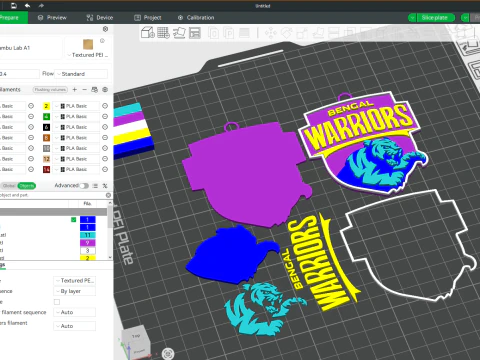Click the Slice plate button
Screen dimensions: 480x360
[x=434, y=18]
